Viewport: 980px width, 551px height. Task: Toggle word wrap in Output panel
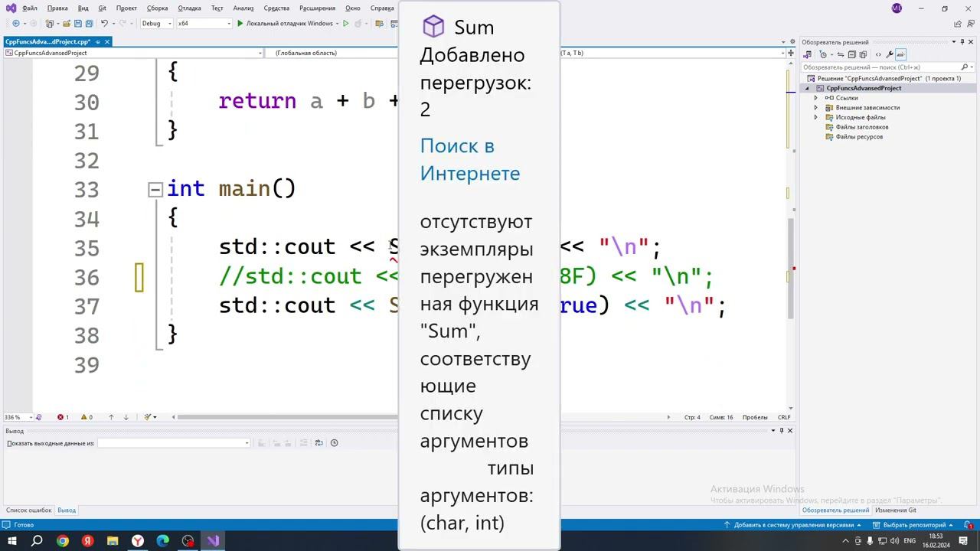coord(319,443)
